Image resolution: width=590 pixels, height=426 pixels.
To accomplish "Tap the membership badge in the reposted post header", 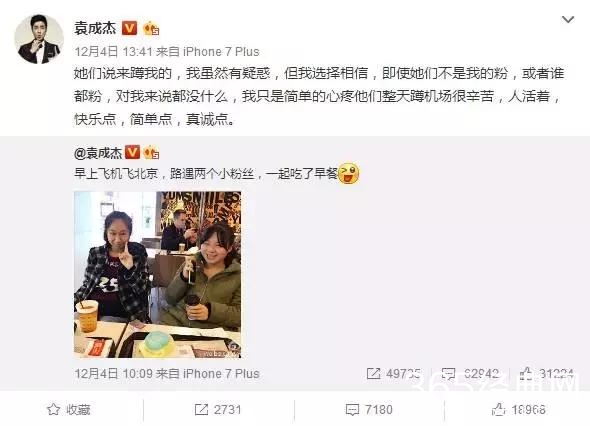I will click(x=151, y=152).
